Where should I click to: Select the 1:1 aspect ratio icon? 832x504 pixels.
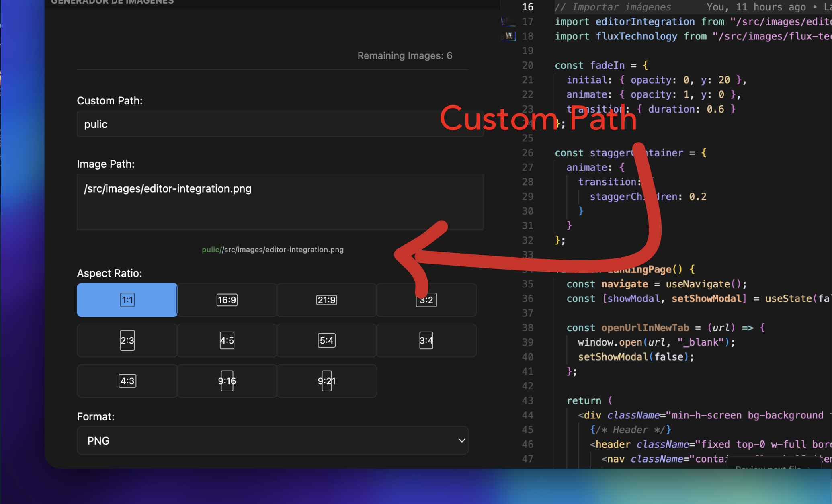(x=127, y=300)
